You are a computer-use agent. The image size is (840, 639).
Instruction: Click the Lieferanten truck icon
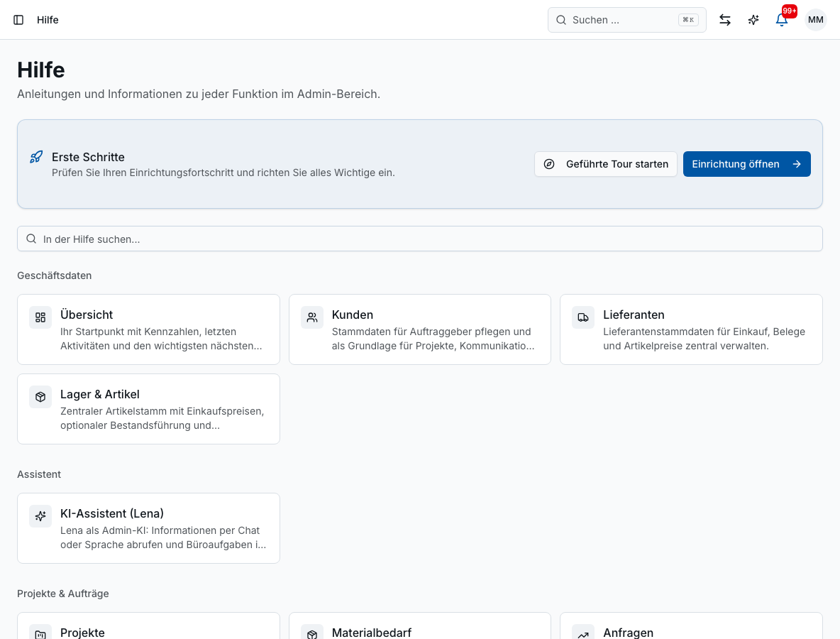click(x=583, y=317)
